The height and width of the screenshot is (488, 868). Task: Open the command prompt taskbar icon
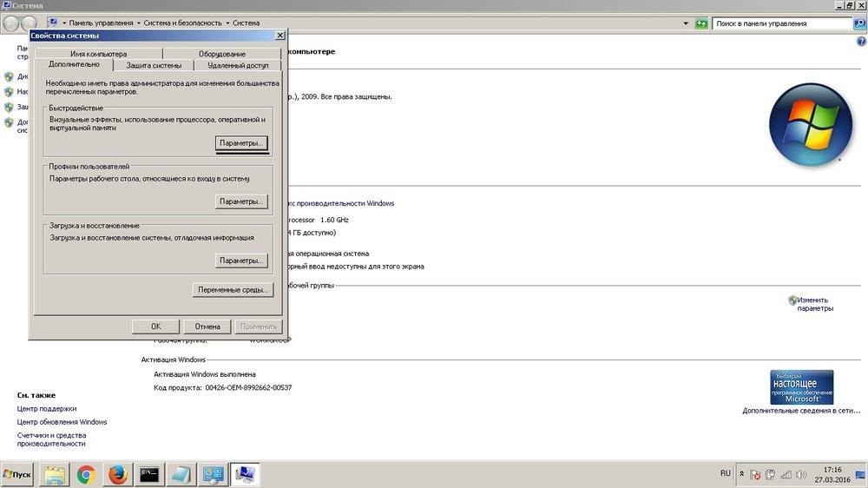point(149,474)
